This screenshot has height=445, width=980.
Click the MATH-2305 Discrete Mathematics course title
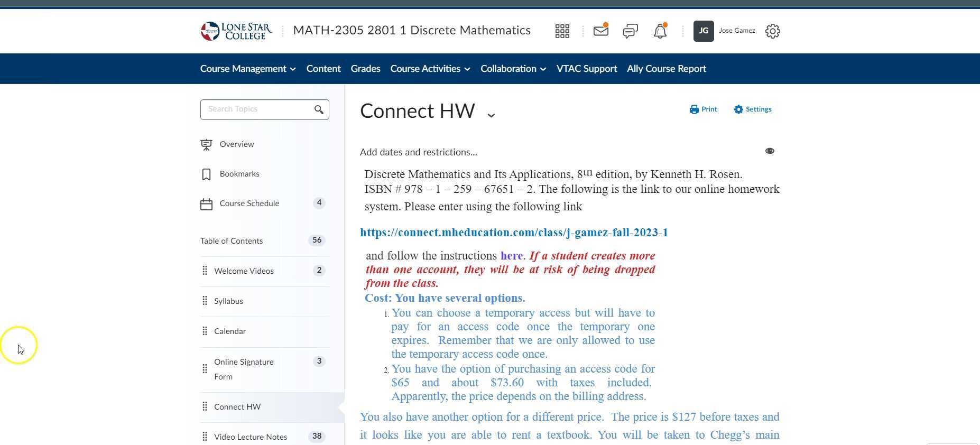[412, 30]
